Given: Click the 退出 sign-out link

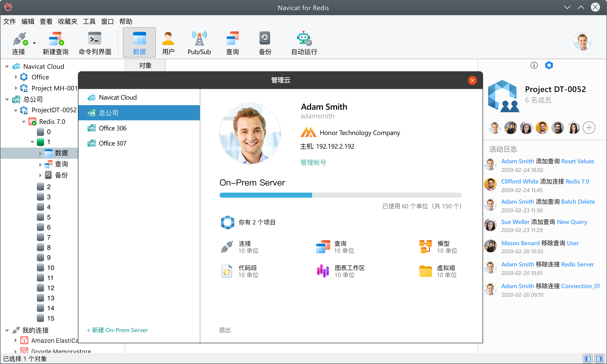Looking at the screenshot, I should [x=225, y=330].
